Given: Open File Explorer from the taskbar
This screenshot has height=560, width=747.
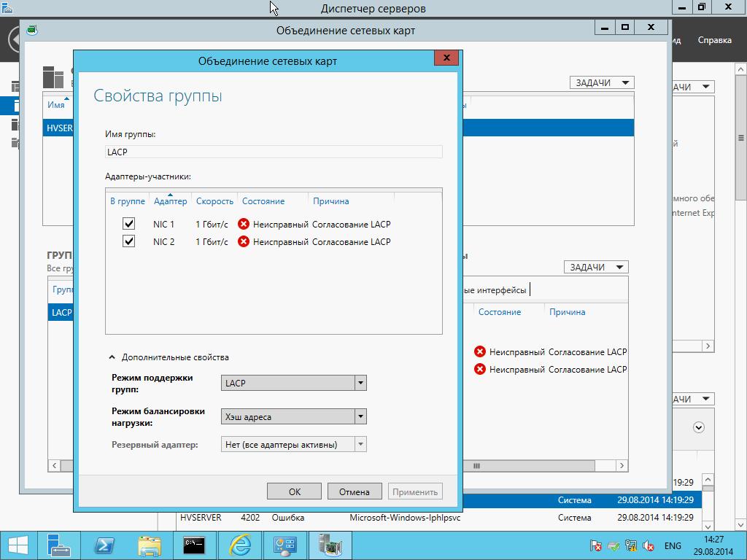Looking at the screenshot, I should (x=150, y=545).
